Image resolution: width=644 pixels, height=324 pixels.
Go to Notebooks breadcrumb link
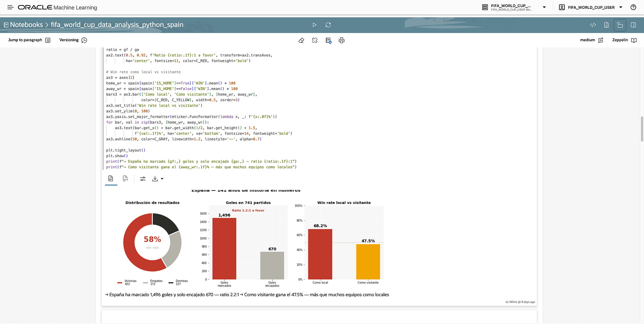(27, 25)
